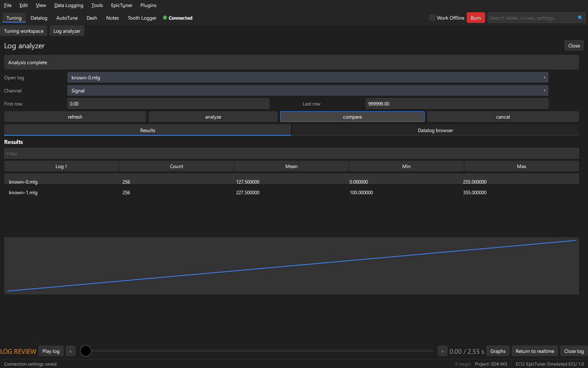Open the File menu
The height and width of the screenshot is (368, 588).
pyautogui.click(x=8, y=5)
